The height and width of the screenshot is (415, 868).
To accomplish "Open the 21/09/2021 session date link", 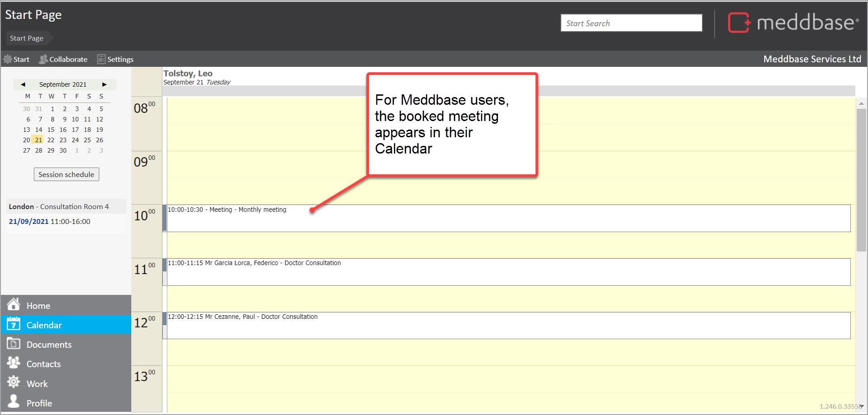I will pyautogui.click(x=28, y=221).
